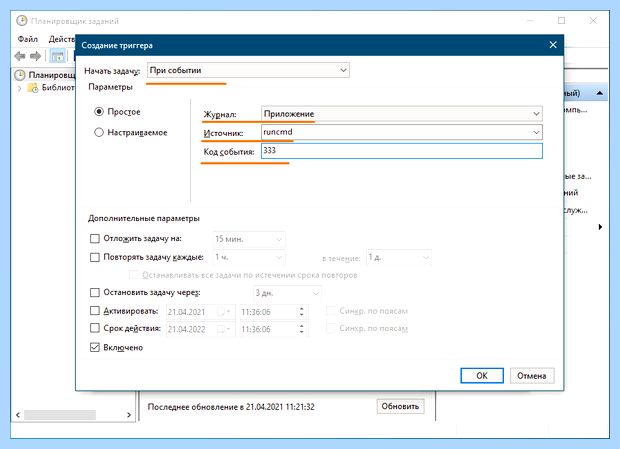The width and height of the screenshot is (620, 449).
Task: Enable the Остановить задачу через checkbox
Action: tap(95, 292)
